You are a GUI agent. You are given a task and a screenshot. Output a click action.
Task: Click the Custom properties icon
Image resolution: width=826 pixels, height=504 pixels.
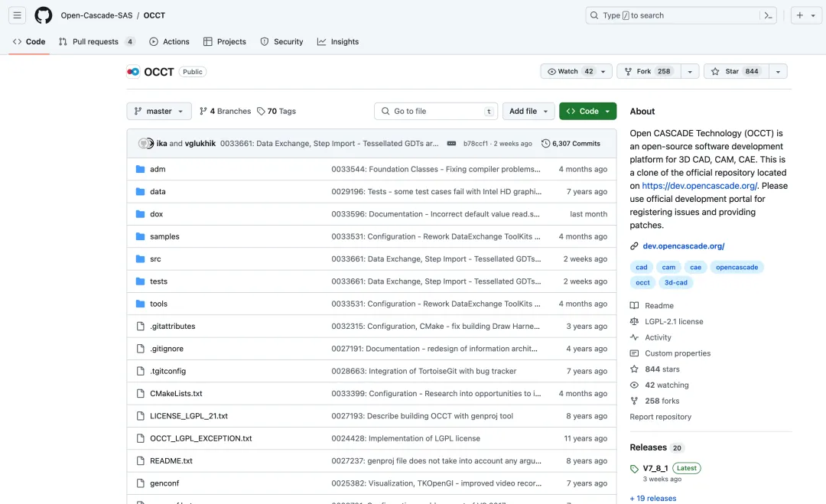[x=634, y=353]
